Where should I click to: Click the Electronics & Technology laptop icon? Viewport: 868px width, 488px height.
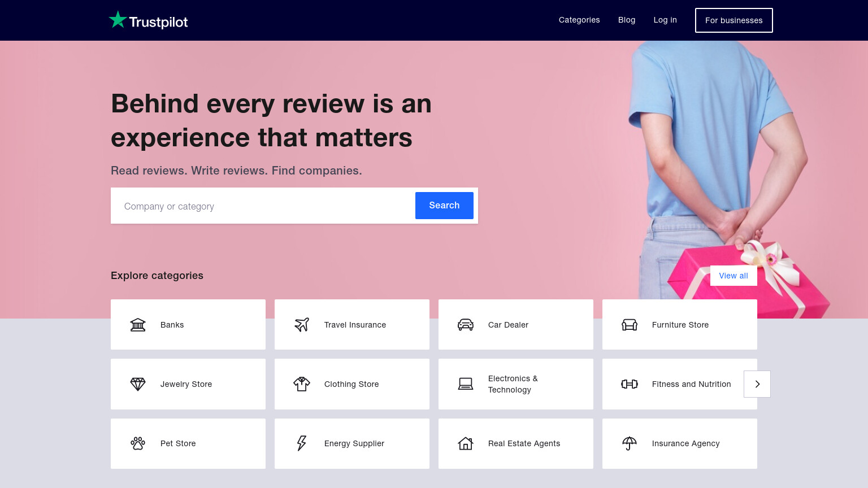tap(466, 384)
